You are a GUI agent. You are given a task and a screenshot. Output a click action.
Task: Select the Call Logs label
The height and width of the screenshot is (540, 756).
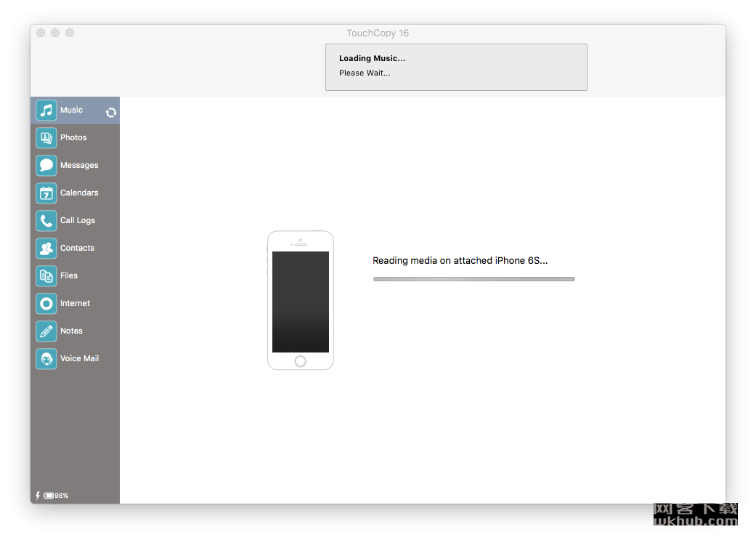click(78, 220)
